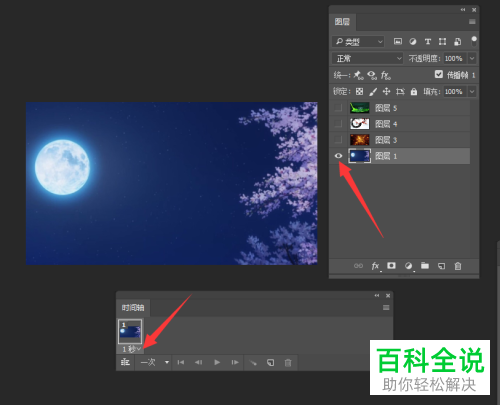Toggle the propagate frame 1 checkbox (传播帧 1)
This screenshot has height=405, width=500.
439,74
